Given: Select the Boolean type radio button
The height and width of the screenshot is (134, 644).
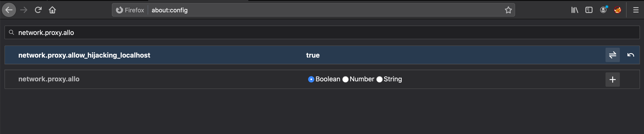Looking at the screenshot, I should (x=311, y=79).
